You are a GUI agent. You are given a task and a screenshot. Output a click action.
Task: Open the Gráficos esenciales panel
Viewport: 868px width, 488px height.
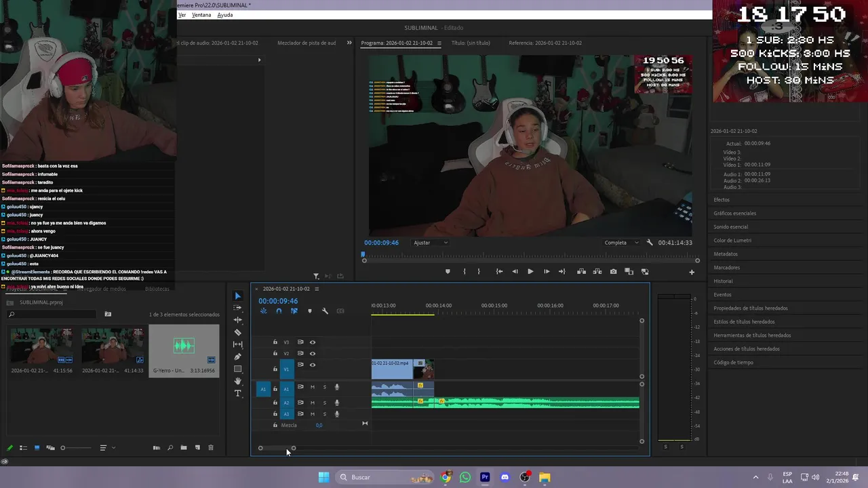(734, 213)
